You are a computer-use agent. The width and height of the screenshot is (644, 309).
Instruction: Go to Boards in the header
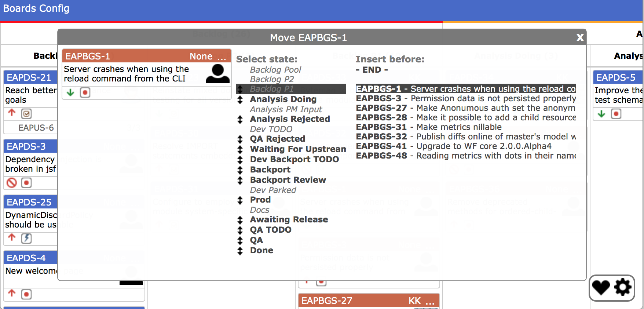click(19, 8)
